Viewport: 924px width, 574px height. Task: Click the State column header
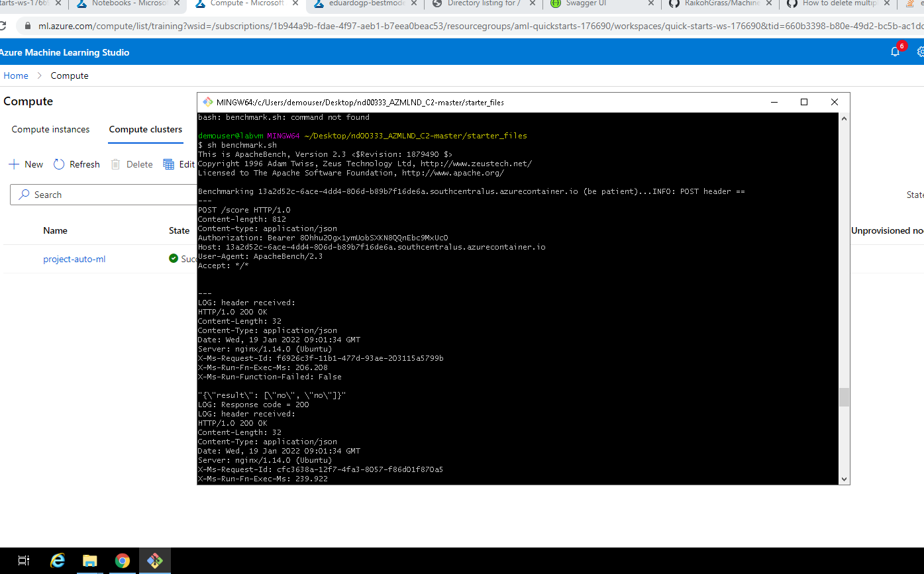pos(179,230)
